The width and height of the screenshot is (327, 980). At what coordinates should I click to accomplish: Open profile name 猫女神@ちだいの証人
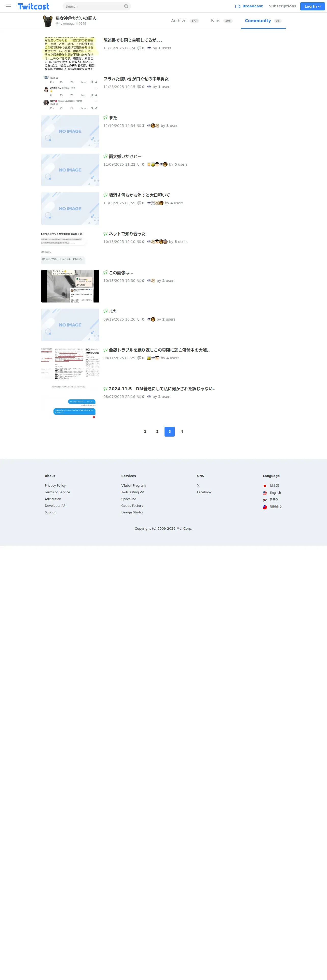[x=76, y=18]
